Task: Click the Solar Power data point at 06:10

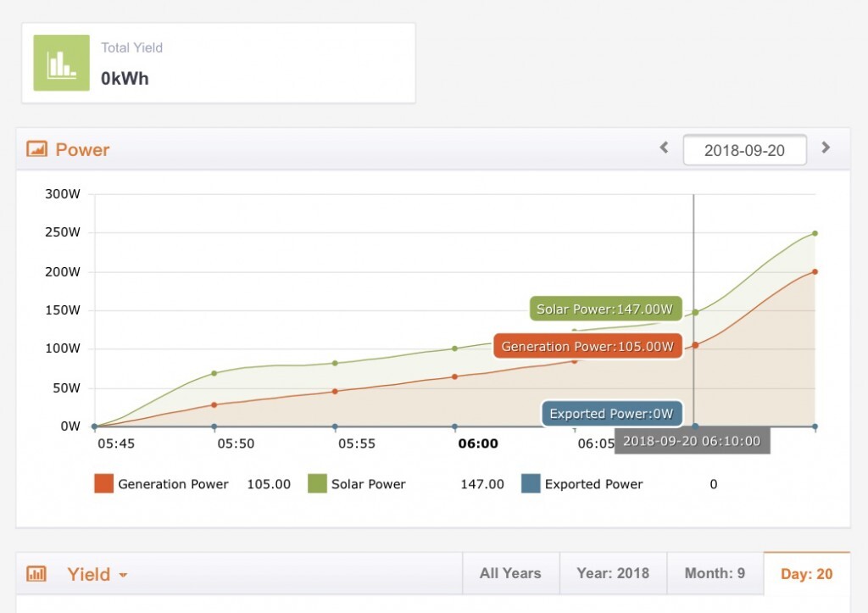Action: tap(695, 312)
